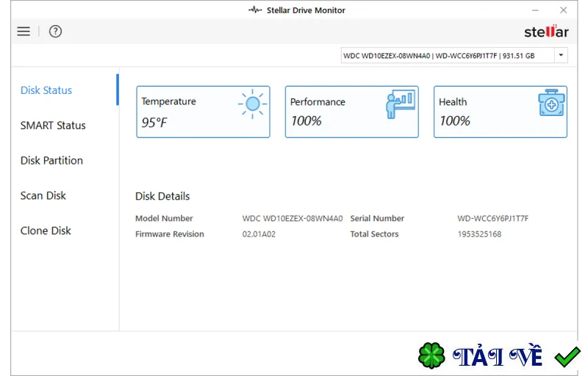Select the Performance card label
588x376 pixels.
click(x=318, y=102)
